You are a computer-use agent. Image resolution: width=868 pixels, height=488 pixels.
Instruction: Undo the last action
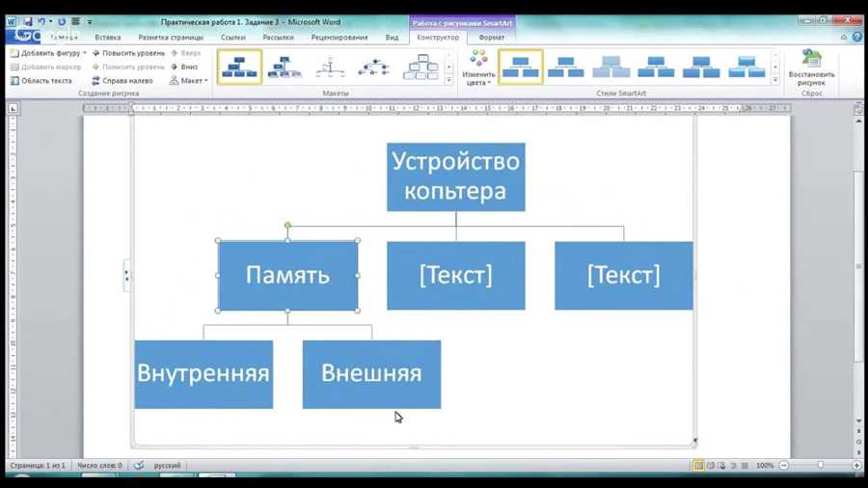(x=41, y=21)
